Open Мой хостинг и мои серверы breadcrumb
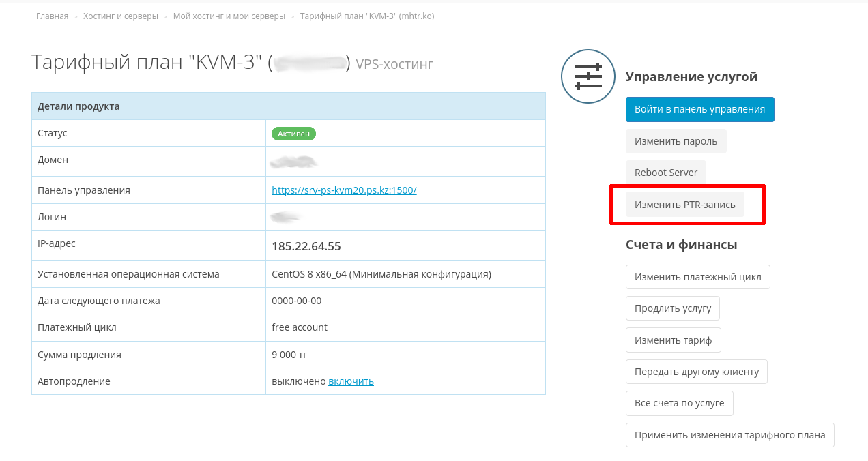Screen dimensions: 868x461 click(x=229, y=16)
